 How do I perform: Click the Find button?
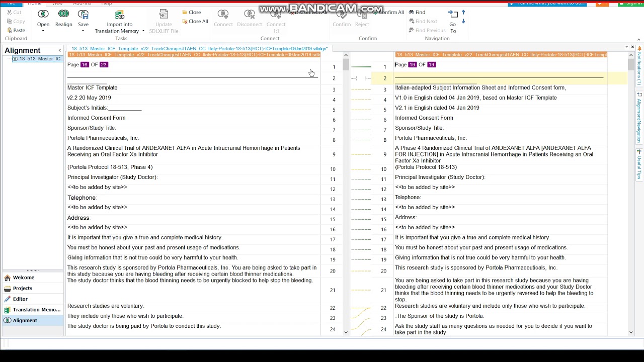coord(417,13)
